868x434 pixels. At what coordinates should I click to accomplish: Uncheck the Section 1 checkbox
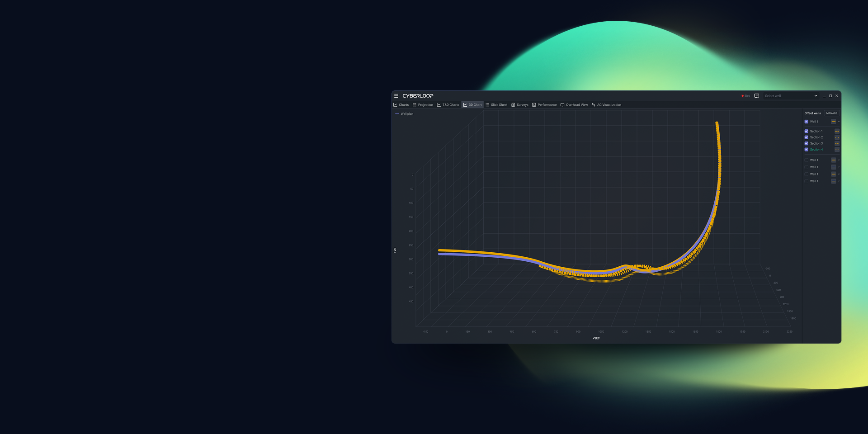coord(806,131)
